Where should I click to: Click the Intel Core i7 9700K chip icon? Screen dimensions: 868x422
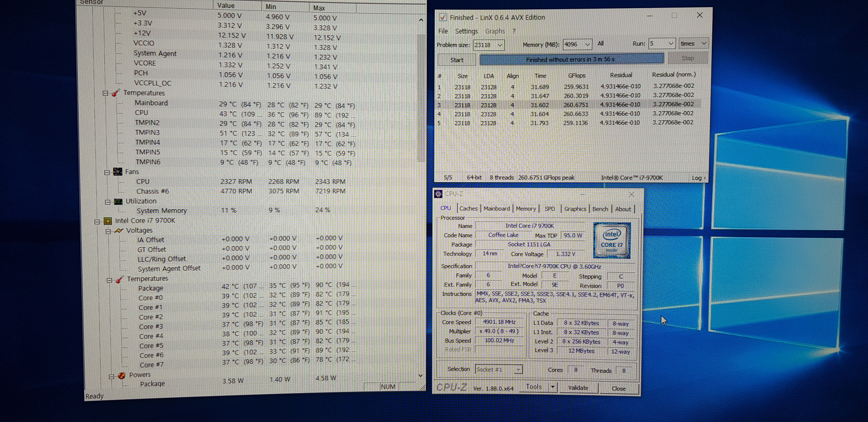tap(108, 221)
